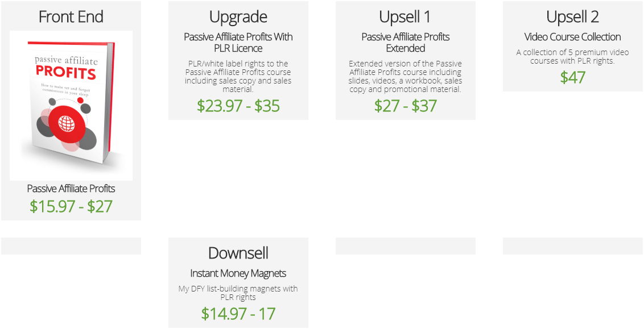This screenshot has width=644, height=329.
Task: Click the PLR/white label rights description
Action: click(238, 76)
